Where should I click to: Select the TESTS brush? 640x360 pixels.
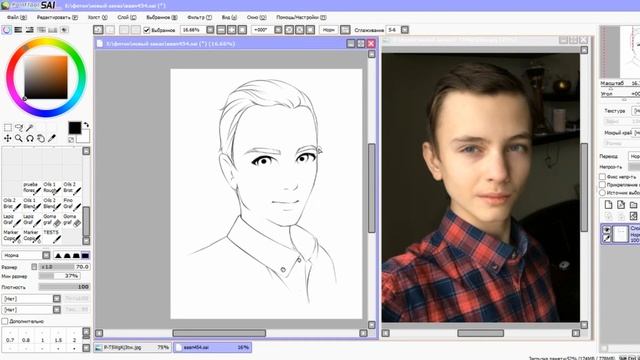52,236
